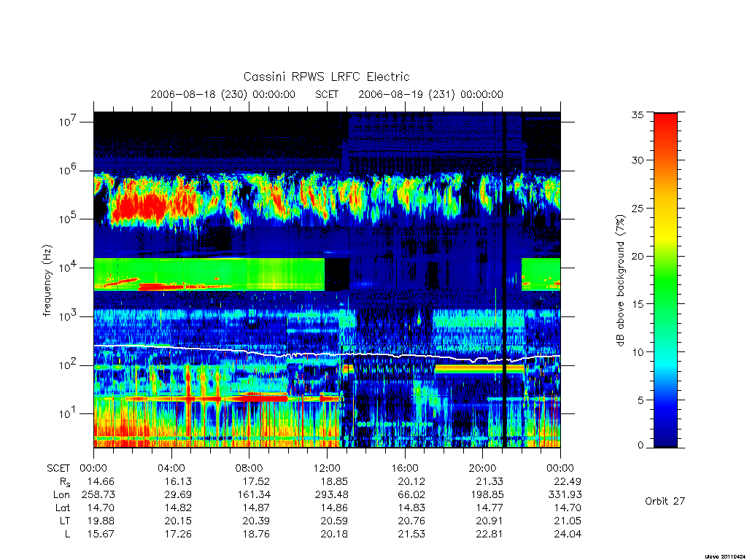Image resolution: width=747 pixels, height=560 pixels.
Task: Click the L value '18.76'
Action: point(256,534)
